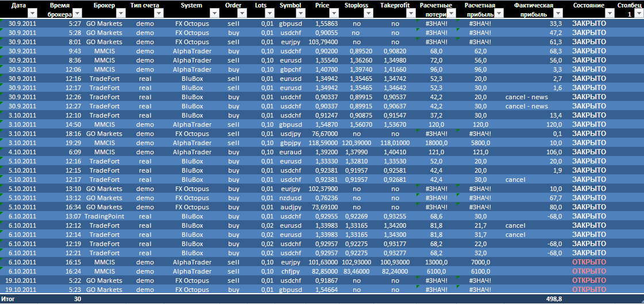Select the gbpjpy symbol cell

[290, 143]
